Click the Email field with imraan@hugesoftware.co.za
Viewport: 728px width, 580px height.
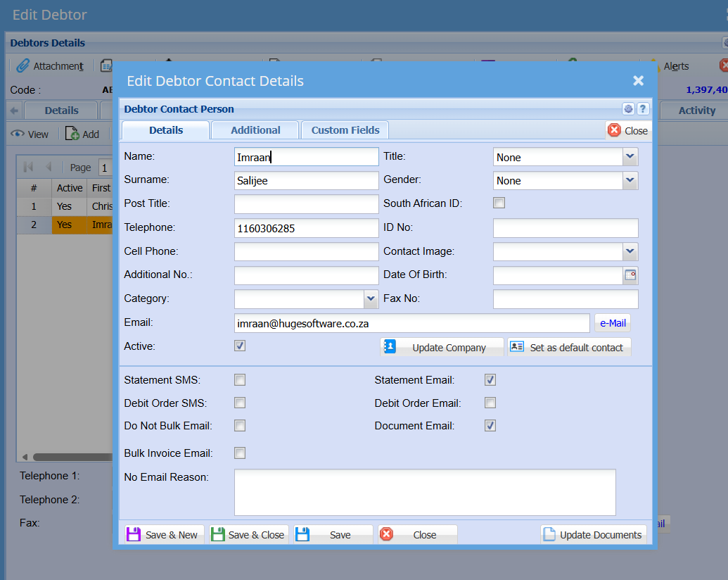(x=411, y=323)
